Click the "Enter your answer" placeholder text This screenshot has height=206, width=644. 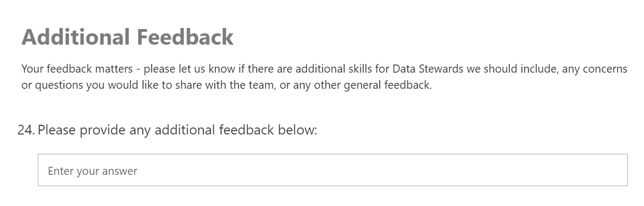pos(92,171)
